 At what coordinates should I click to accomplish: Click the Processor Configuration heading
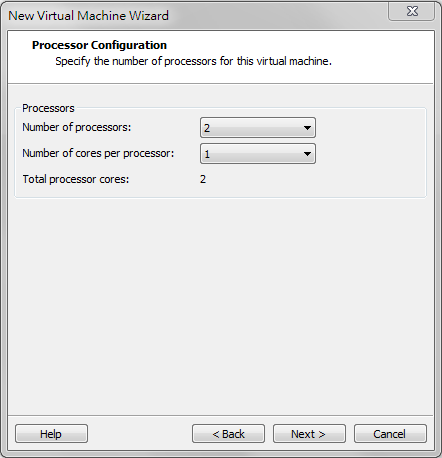(x=99, y=45)
